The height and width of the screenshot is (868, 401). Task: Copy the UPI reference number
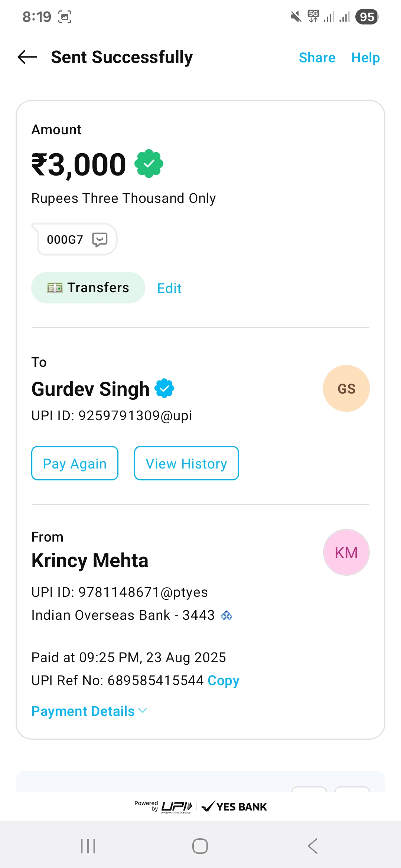pyautogui.click(x=224, y=680)
